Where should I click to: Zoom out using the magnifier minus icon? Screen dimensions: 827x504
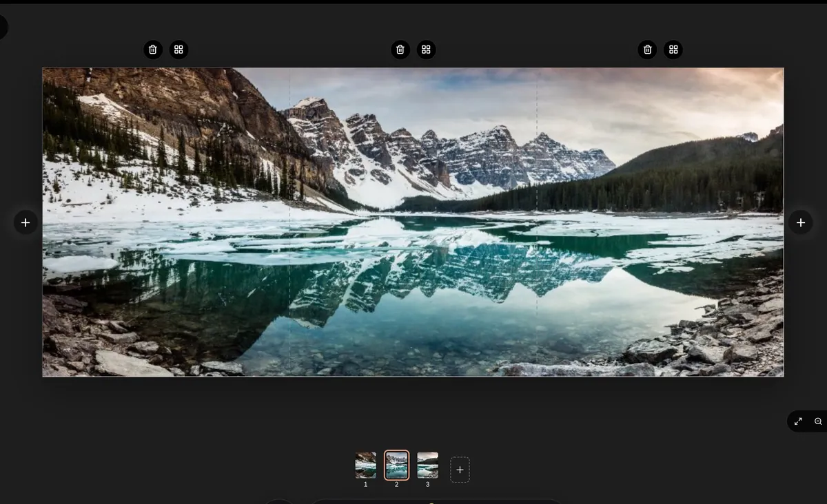click(818, 421)
